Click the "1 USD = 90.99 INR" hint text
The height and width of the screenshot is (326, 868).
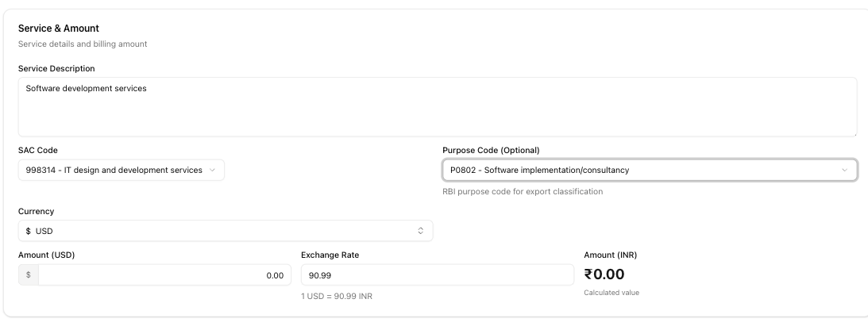coord(337,297)
